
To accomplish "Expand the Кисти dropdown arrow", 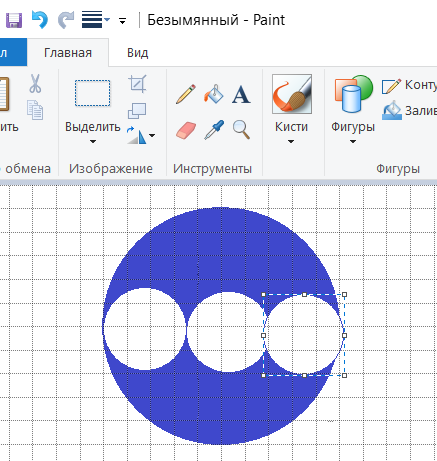I will pos(291,141).
